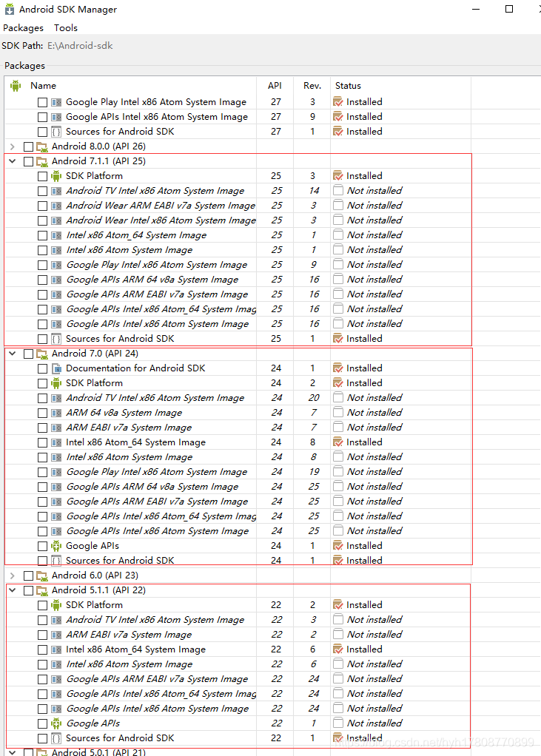This screenshot has width=541, height=756.
Task: Click the Android icon in Name header
Action: tap(16, 86)
